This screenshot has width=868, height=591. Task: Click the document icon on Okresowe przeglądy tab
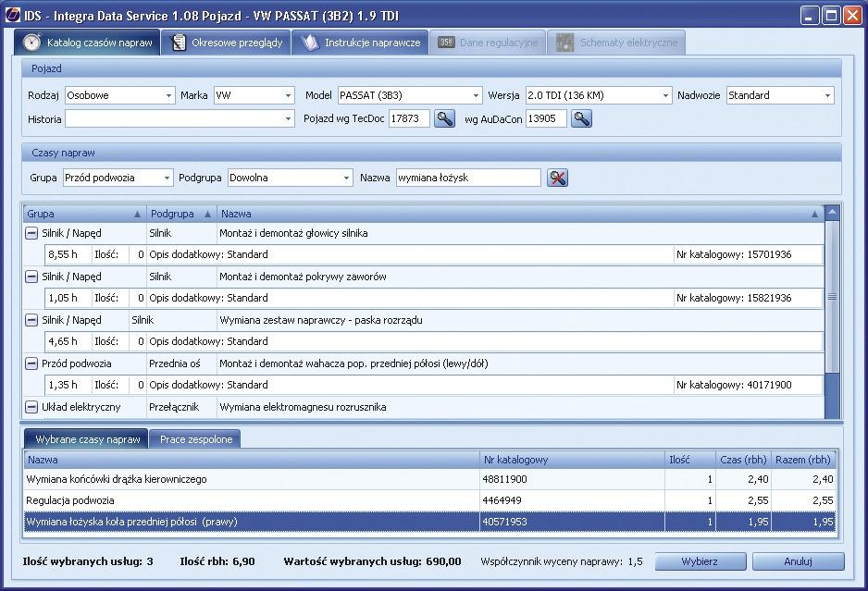click(179, 42)
